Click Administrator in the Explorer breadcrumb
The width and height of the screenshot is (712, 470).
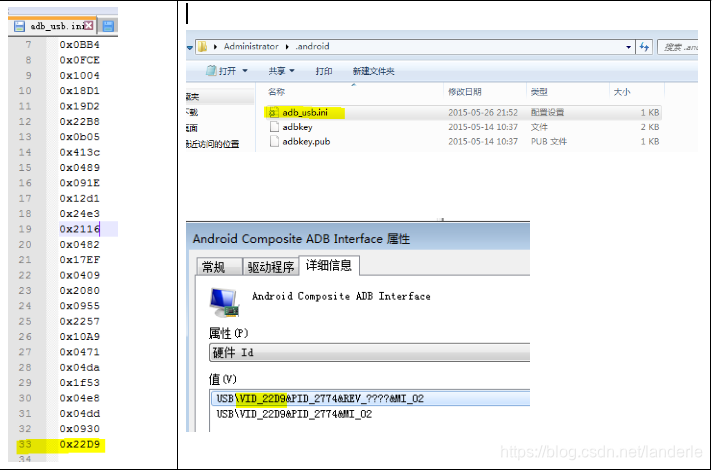(x=251, y=46)
